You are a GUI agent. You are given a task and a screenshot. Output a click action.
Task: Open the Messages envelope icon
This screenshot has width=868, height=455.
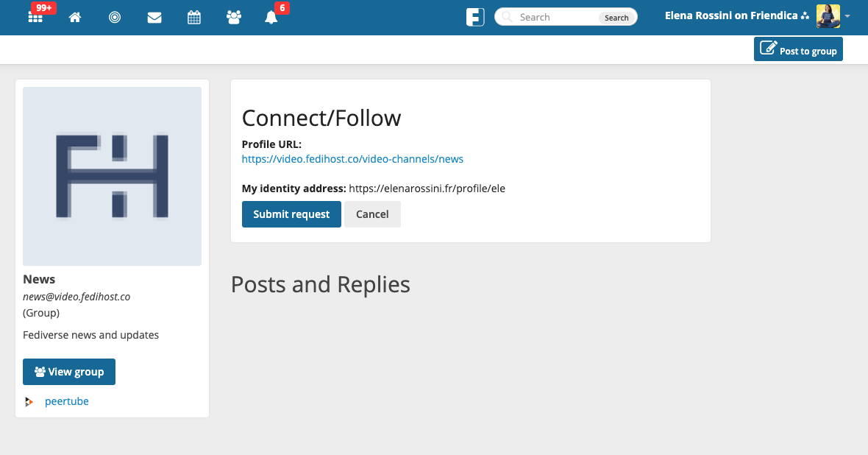click(154, 18)
